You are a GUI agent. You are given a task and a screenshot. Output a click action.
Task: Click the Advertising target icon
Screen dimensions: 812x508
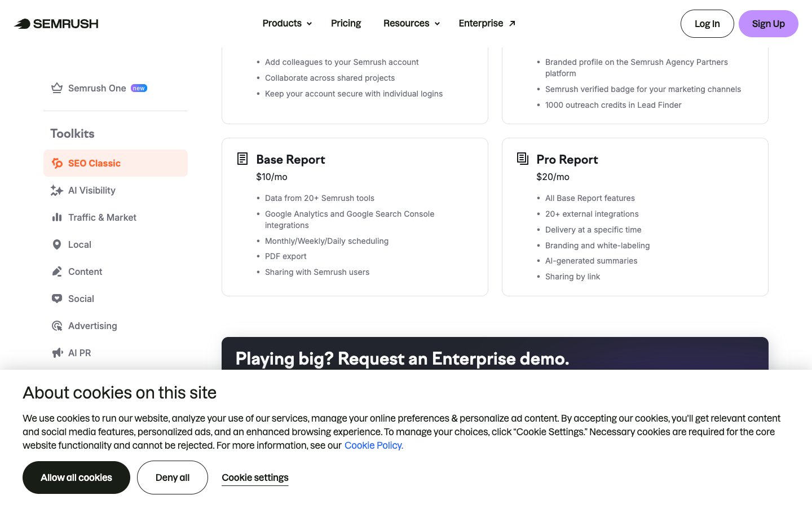57,326
